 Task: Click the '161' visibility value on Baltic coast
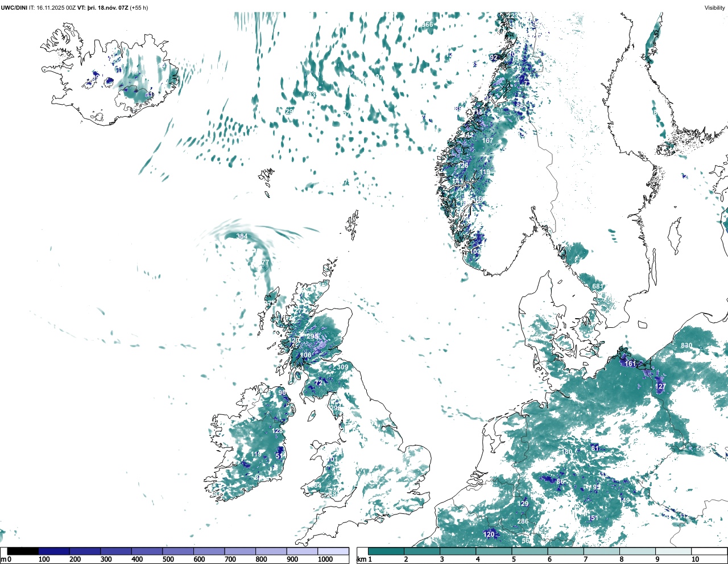coord(630,364)
